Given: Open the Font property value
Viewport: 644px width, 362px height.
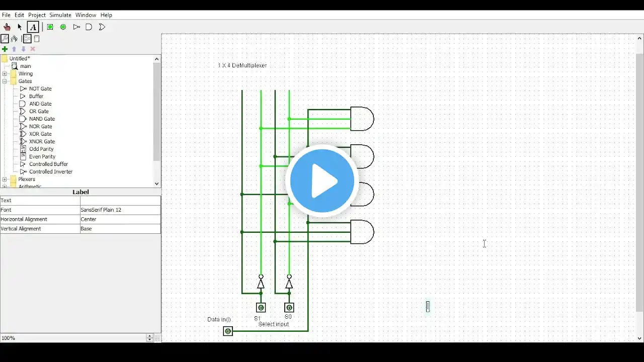Looking at the screenshot, I should (120, 210).
